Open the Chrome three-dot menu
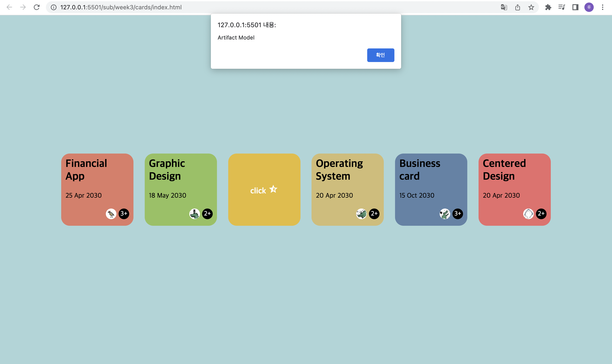612x364 pixels. pyautogui.click(x=602, y=7)
